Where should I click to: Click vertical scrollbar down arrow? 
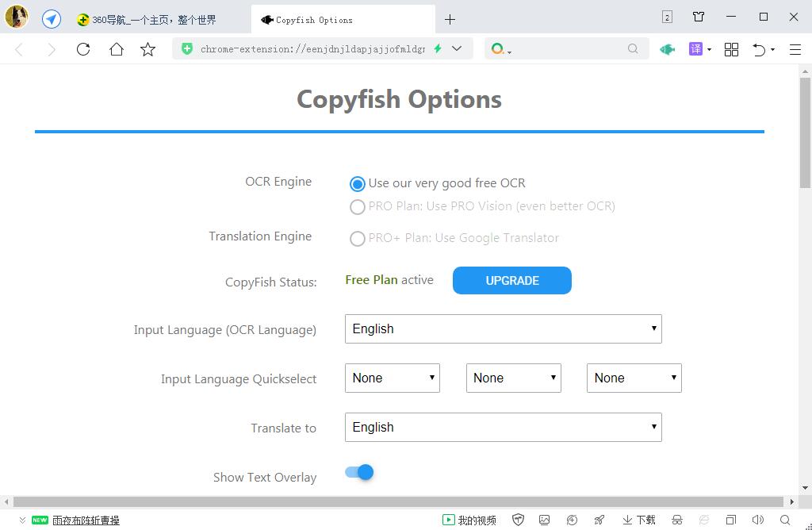805,487
